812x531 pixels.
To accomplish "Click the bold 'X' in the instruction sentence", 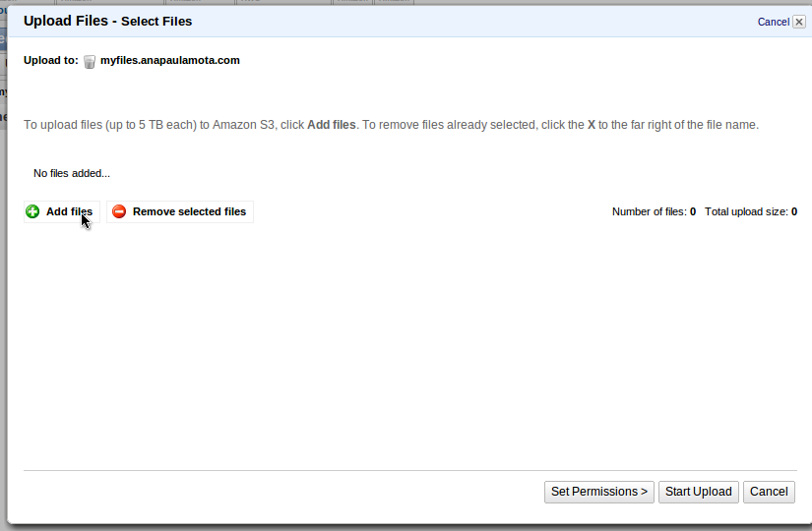I will pyautogui.click(x=592, y=125).
